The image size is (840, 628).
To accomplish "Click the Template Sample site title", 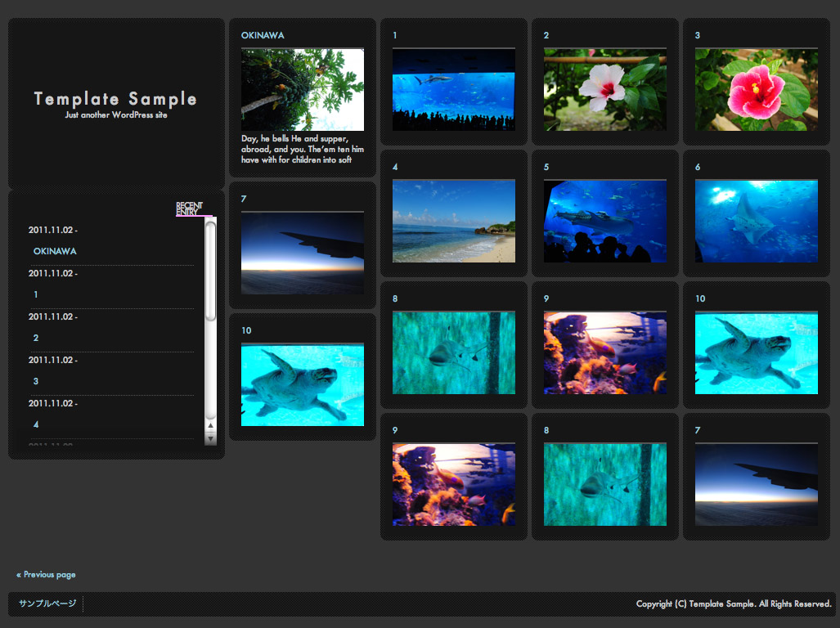I will (x=115, y=98).
